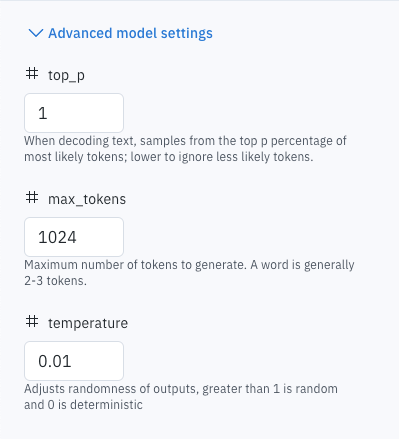Click the "Maximum number of tokens" description line
This screenshot has width=399, height=439.
tap(189, 265)
